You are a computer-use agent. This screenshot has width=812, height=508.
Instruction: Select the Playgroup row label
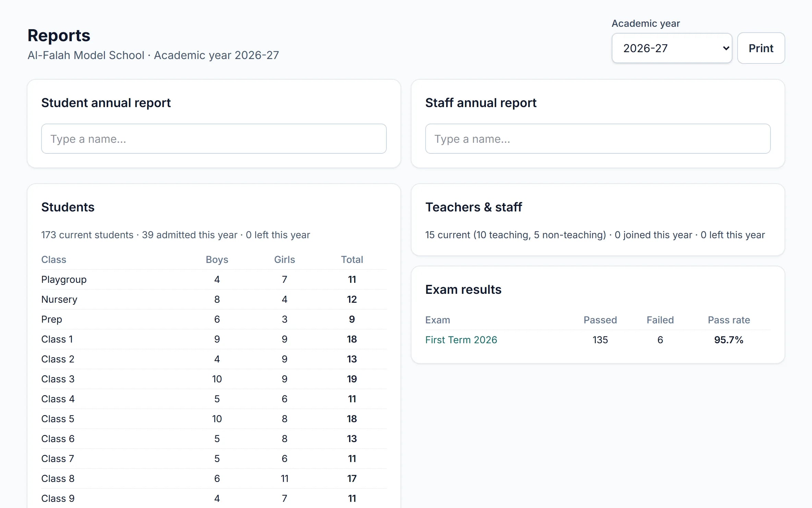coord(64,279)
